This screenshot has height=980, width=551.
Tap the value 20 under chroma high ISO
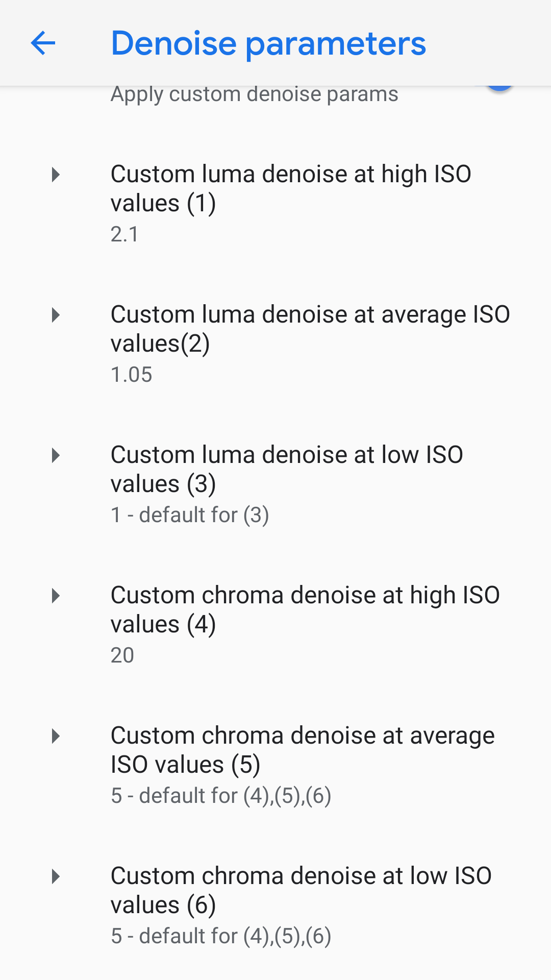(122, 655)
